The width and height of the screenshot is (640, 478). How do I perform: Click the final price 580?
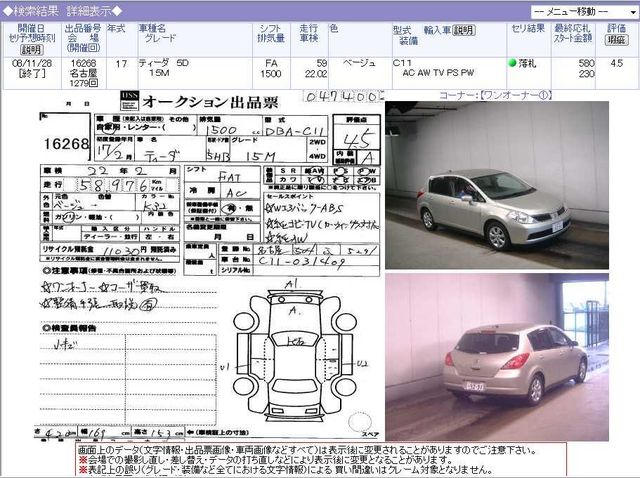pos(586,63)
